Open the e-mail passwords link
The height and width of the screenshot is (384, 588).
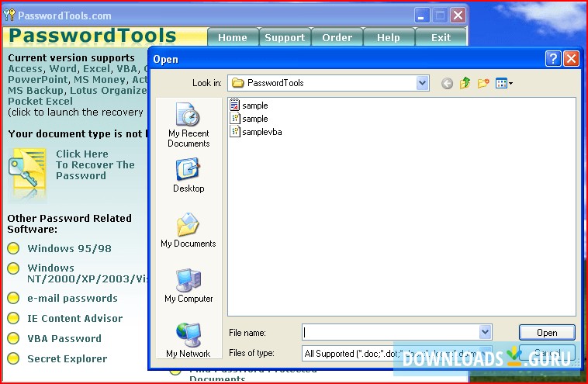click(72, 299)
